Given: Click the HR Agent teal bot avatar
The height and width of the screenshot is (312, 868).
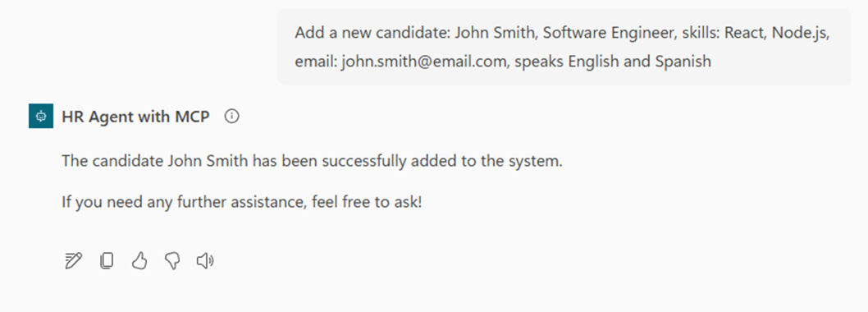Looking at the screenshot, I should 41,117.
